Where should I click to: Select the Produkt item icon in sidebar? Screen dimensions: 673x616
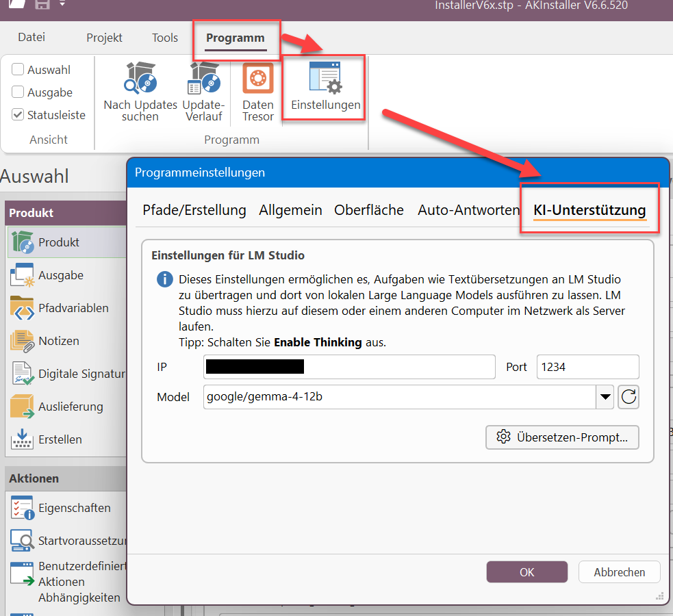tap(23, 242)
